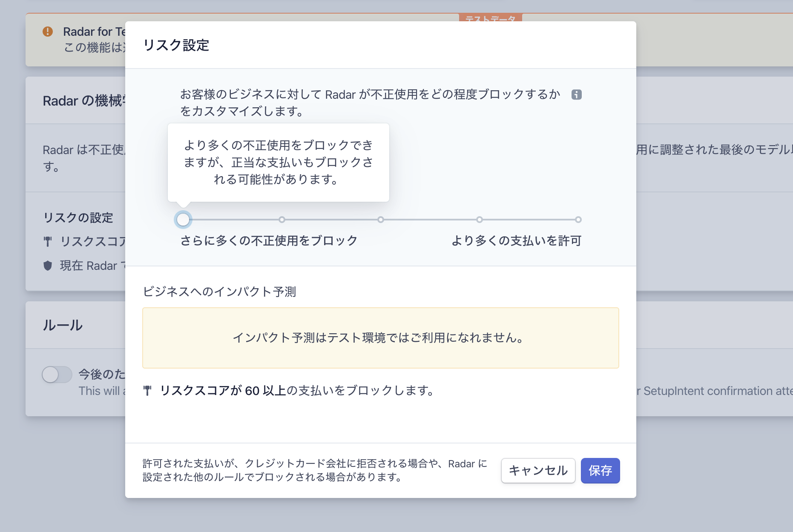Click the リスクスコアが 60 以上 text
Viewport: 793px width, 532px height.
tap(223, 390)
